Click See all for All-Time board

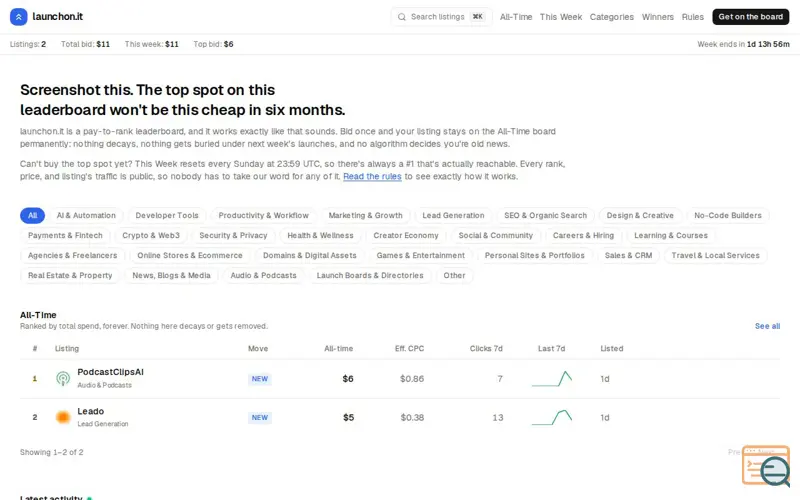767,326
